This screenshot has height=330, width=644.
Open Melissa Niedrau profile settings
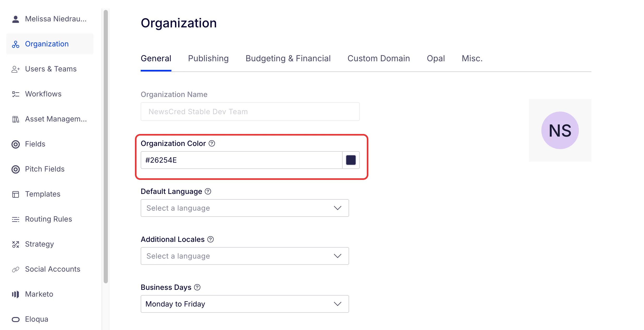[50, 19]
